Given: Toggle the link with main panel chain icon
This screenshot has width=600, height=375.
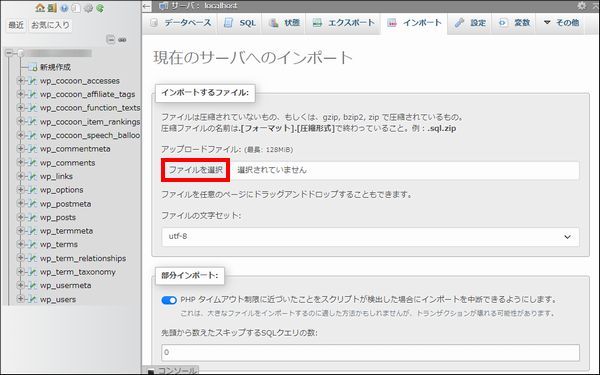Looking at the screenshot, I should click(122, 39).
